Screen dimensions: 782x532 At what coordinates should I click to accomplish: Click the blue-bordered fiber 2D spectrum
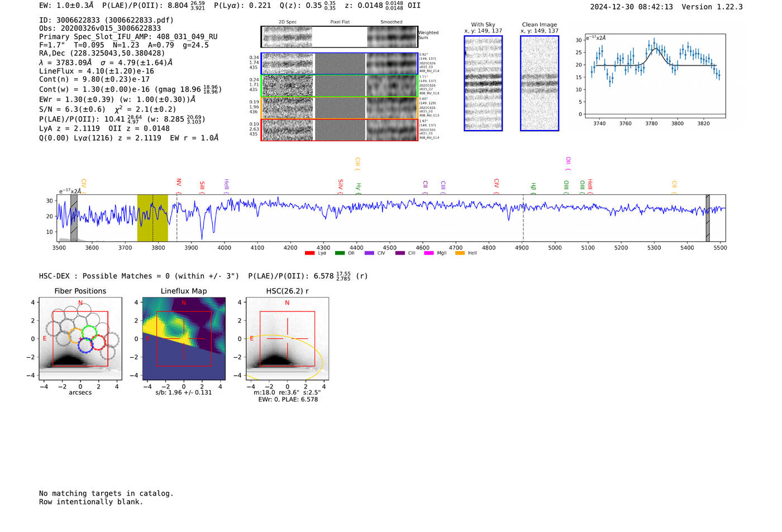point(288,64)
